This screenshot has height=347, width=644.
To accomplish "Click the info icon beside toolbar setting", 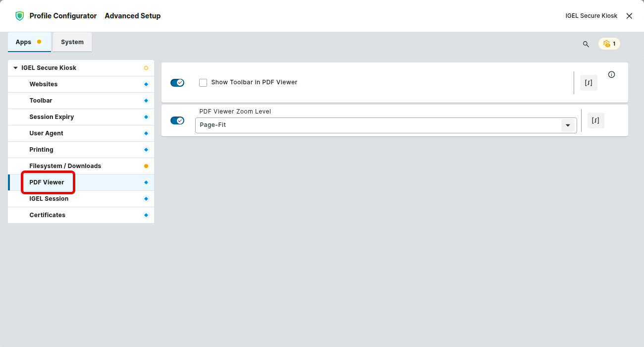I will pyautogui.click(x=611, y=75).
